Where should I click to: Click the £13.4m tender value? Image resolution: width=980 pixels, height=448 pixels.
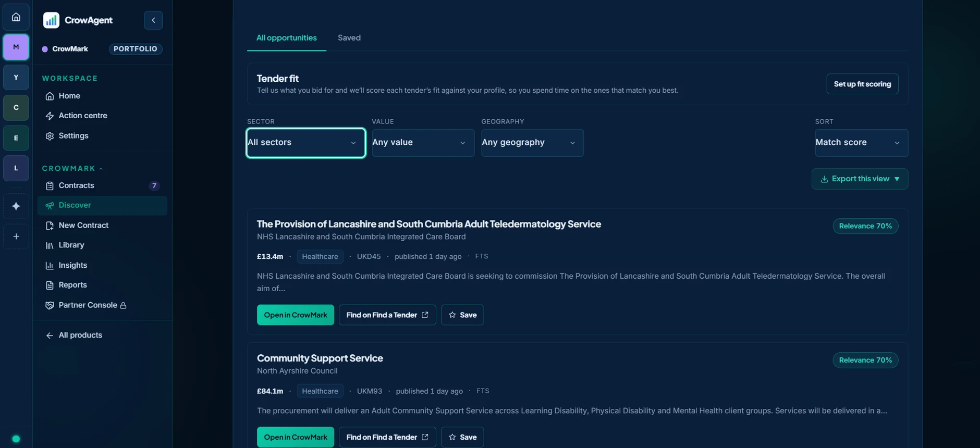pyautogui.click(x=270, y=257)
